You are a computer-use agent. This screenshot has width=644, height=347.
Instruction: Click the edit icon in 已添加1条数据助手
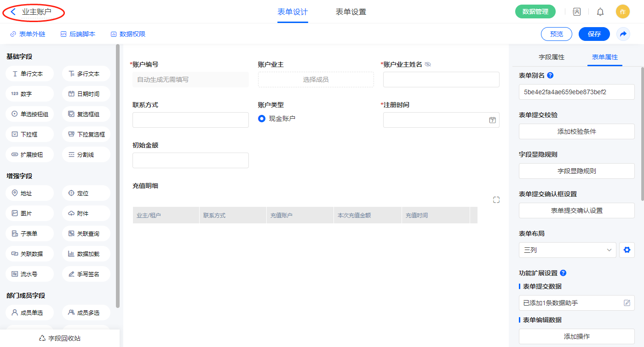[x=627, y=303]
